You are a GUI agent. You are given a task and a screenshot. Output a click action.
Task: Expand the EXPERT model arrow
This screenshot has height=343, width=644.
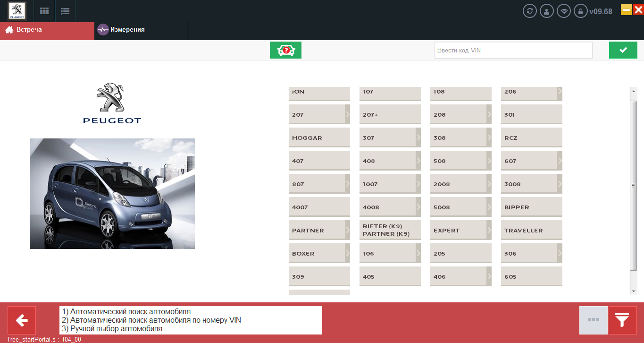[x=489, y=230]
